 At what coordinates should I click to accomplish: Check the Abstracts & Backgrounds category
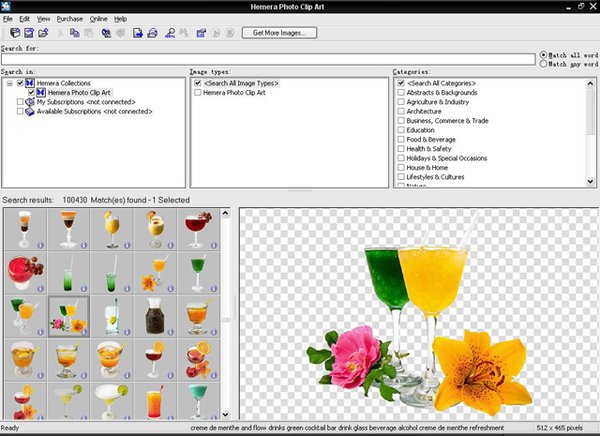401,93
